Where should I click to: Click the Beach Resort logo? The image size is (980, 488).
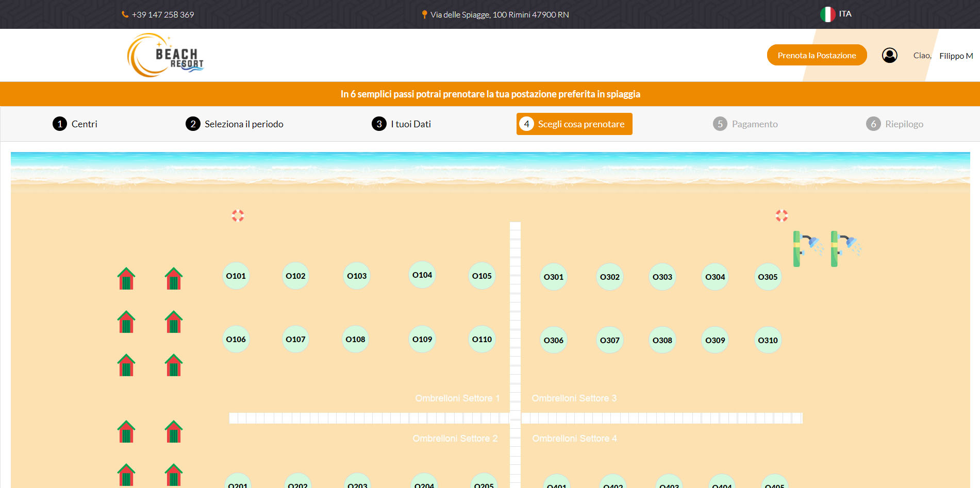tap(165, 56)
